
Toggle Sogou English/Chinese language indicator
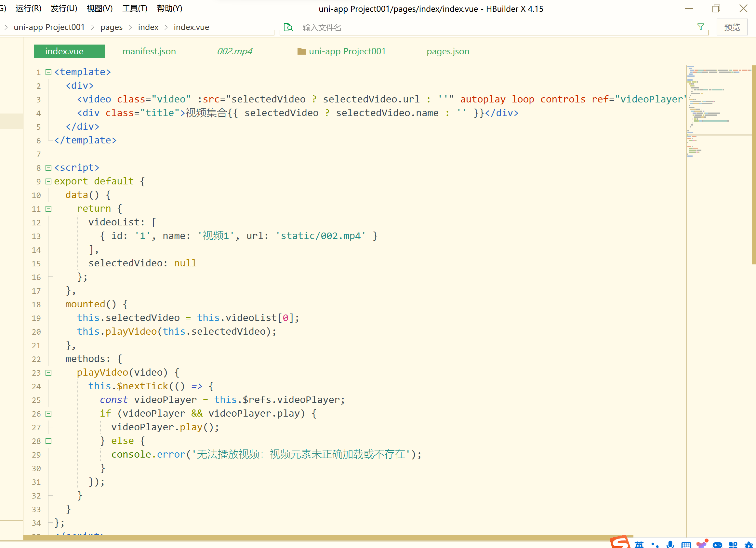tap(639, 545)
